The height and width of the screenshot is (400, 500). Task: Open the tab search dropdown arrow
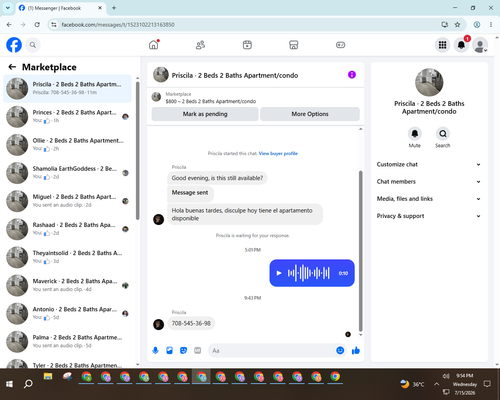click(x=8, y=8)
